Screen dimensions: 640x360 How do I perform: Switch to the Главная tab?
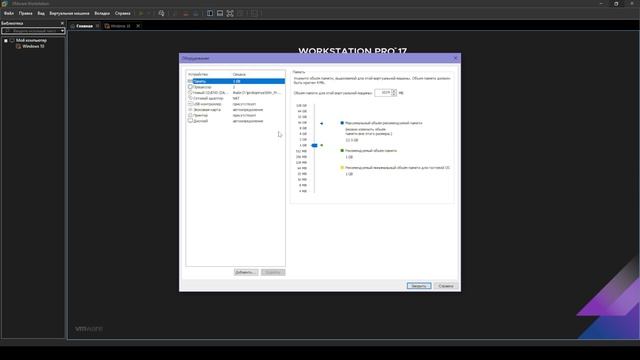[x=84, y=26]
